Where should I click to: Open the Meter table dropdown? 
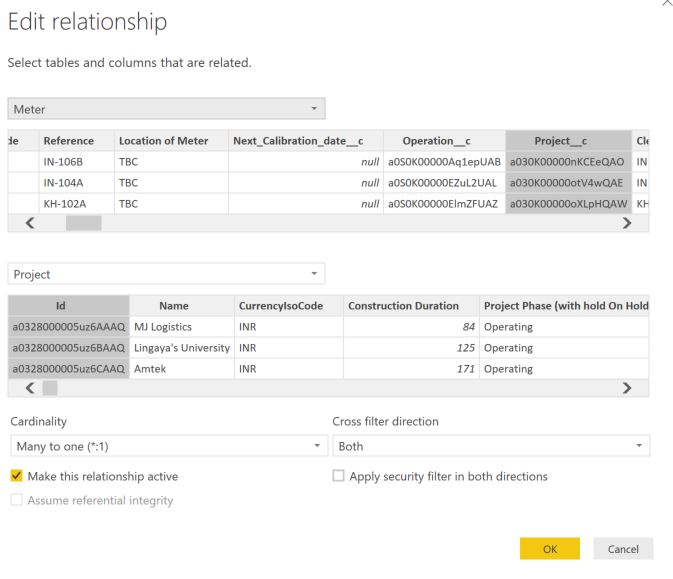click(x=166, y=109)
